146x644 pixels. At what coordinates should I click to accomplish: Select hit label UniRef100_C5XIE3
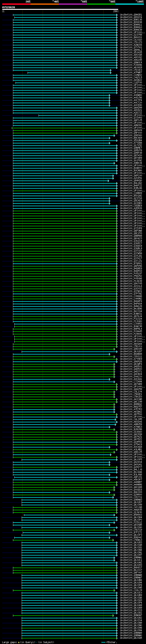tap(131, 70)
